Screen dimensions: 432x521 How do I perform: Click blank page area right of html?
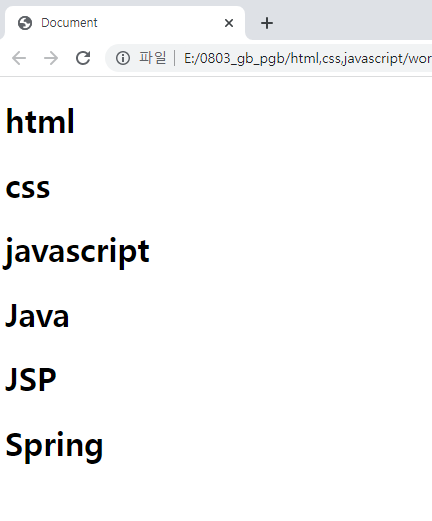coord(253,121)
